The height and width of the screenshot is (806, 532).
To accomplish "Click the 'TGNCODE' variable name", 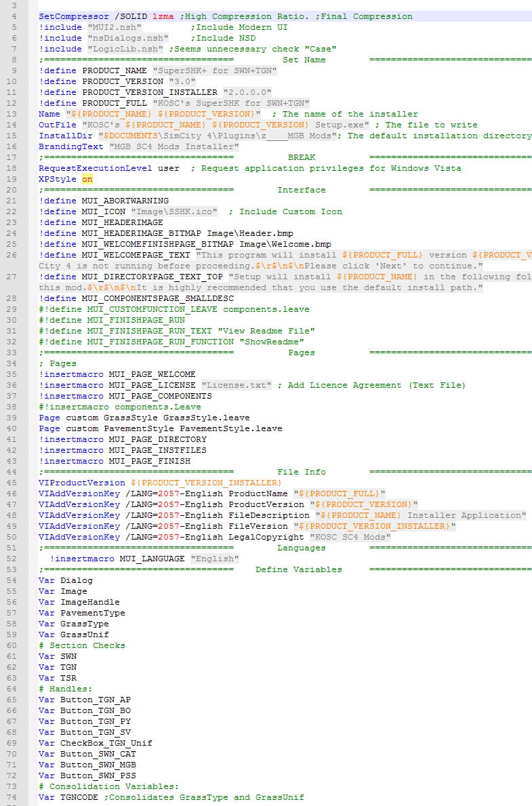I will (x=79, y=797).
